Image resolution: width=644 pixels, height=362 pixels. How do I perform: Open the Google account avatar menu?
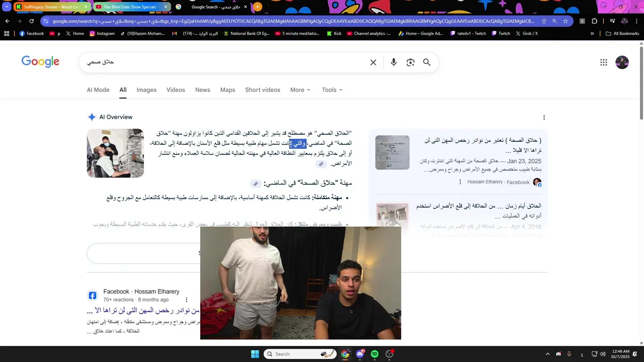click(x=622, y=62)
